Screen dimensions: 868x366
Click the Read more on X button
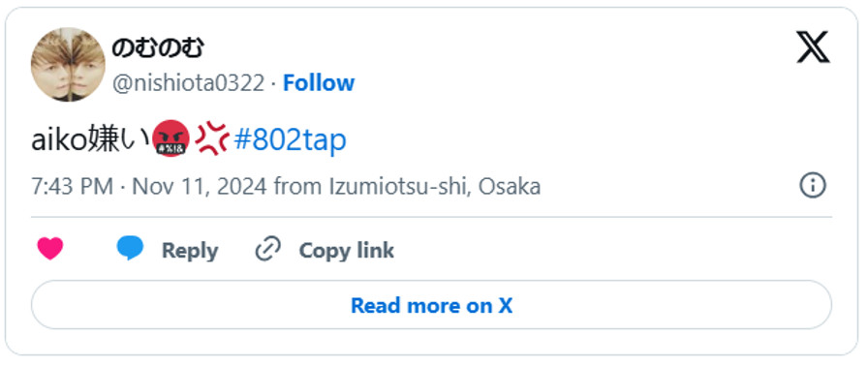[x=431, y=305]
